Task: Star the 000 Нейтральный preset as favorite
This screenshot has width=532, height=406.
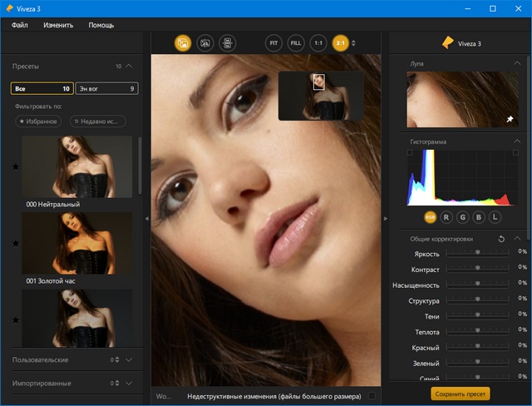Action: 16,167
